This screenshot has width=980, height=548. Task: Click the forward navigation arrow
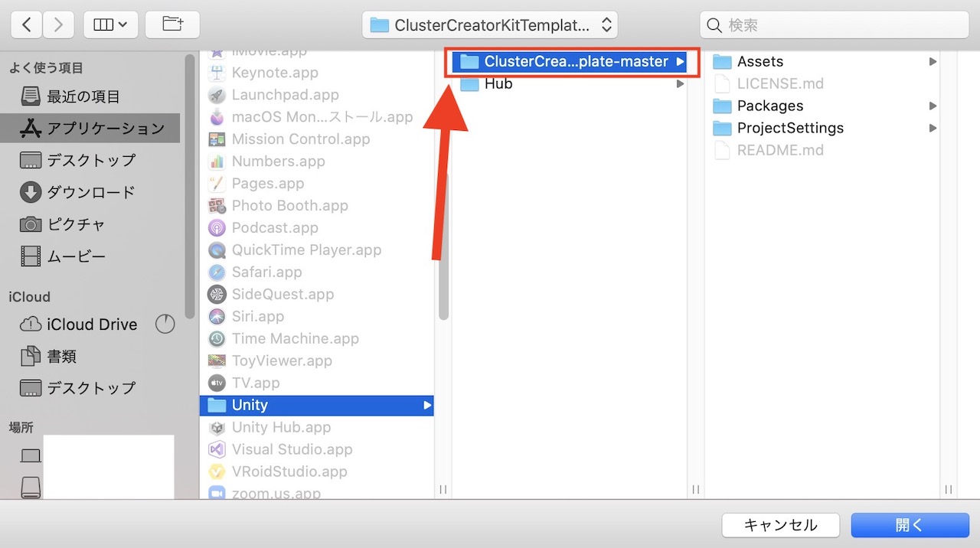tap(58, 25)
